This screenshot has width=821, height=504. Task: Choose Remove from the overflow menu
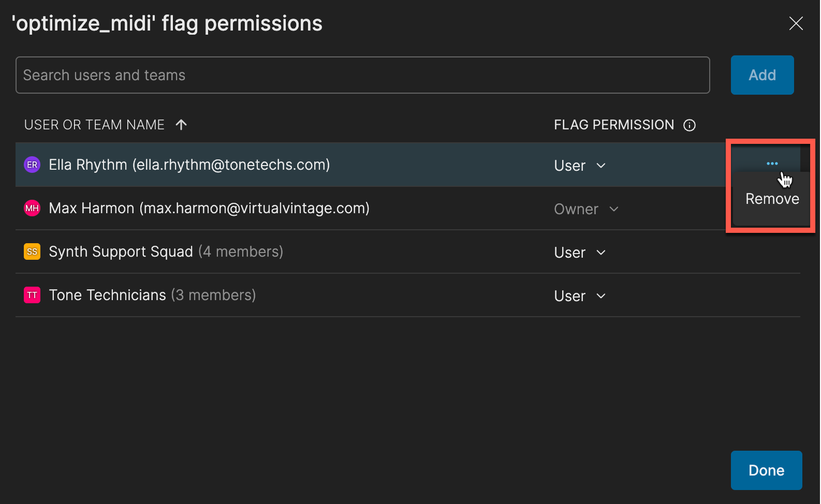click(x=772, y=199)
